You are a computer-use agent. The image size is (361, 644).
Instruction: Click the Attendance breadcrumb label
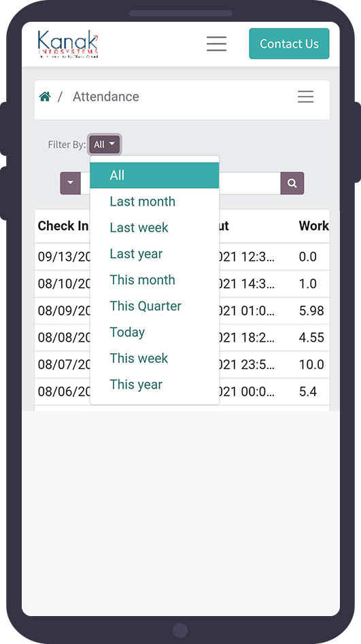tap(106, 97)
